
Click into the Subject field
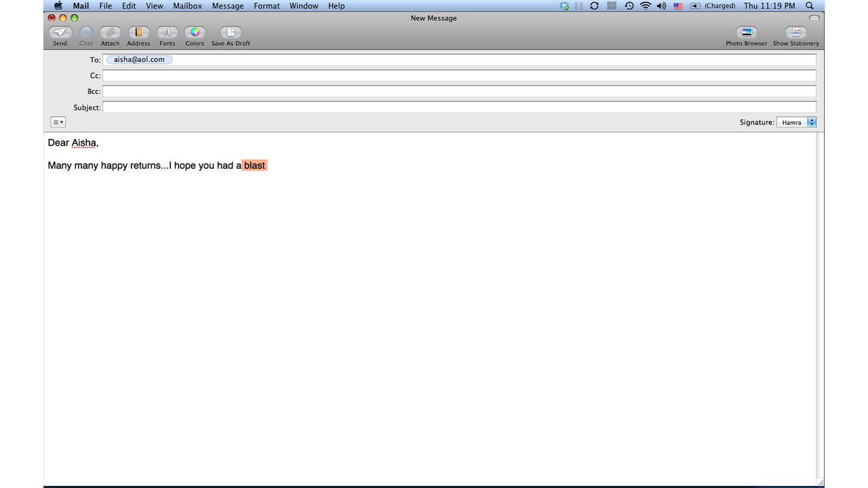[458, 107]
